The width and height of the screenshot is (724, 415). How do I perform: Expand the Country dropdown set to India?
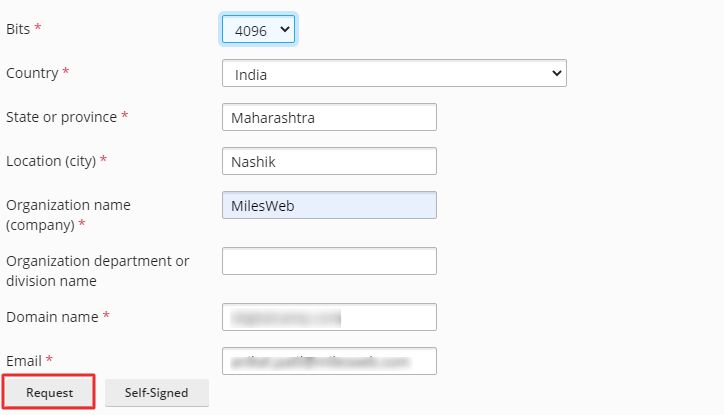[393, 74]
